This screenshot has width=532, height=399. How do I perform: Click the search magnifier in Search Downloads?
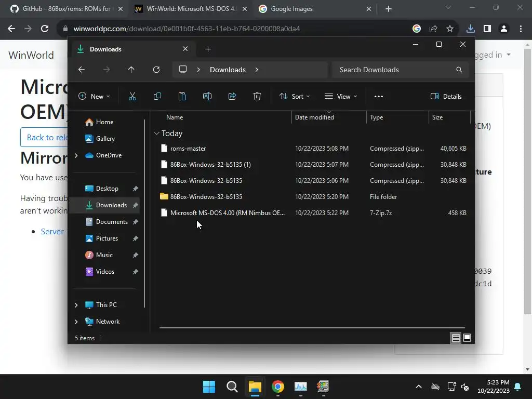pos(459,70)
